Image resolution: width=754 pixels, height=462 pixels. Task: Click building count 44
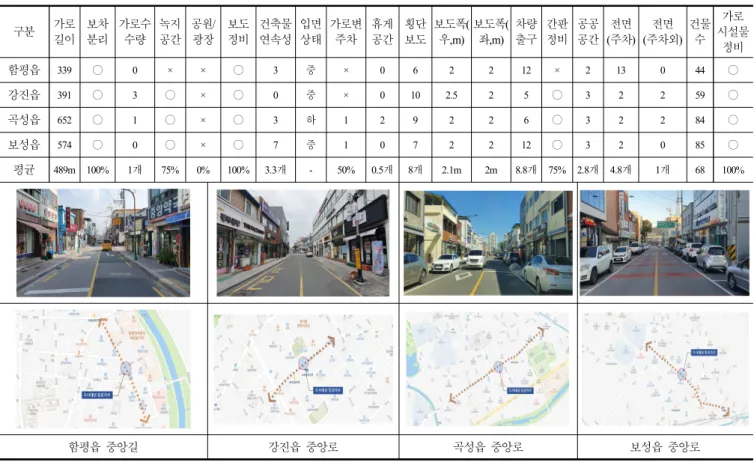[700, 70]
